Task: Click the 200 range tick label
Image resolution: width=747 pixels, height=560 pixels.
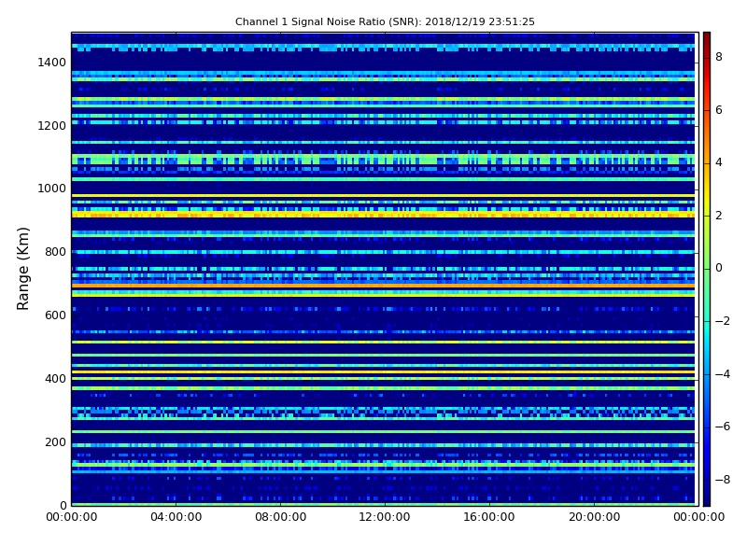Action: [55, 441]
